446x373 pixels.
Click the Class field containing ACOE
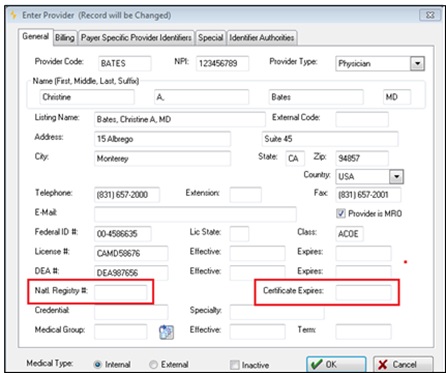pos(349,234)
